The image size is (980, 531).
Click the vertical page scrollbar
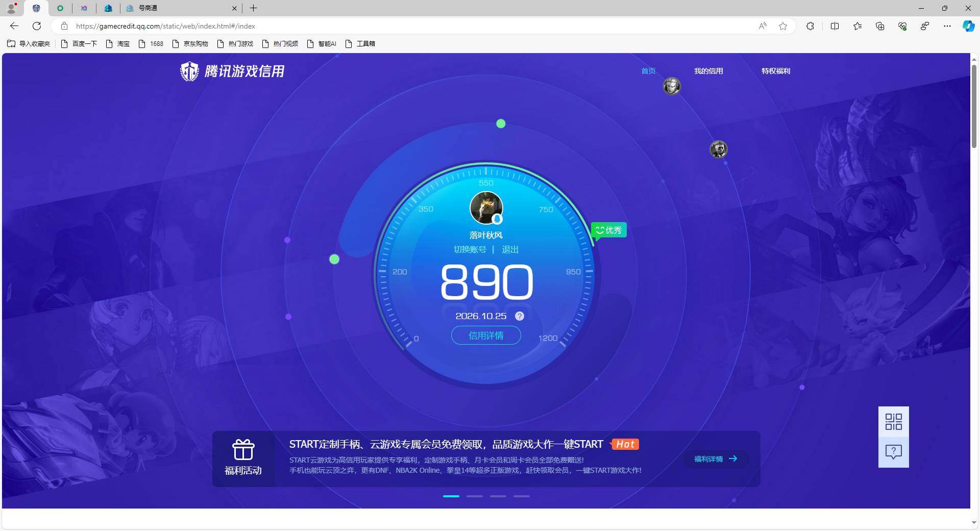974,107
